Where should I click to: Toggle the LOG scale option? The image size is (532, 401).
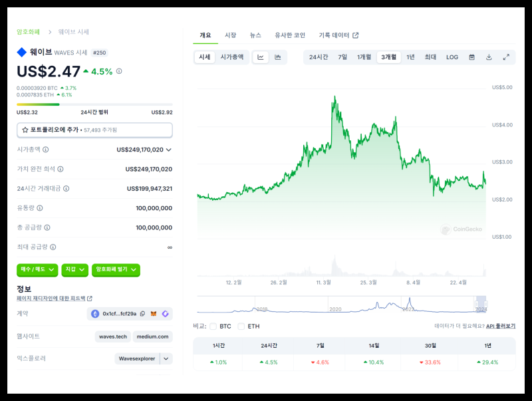452,57
